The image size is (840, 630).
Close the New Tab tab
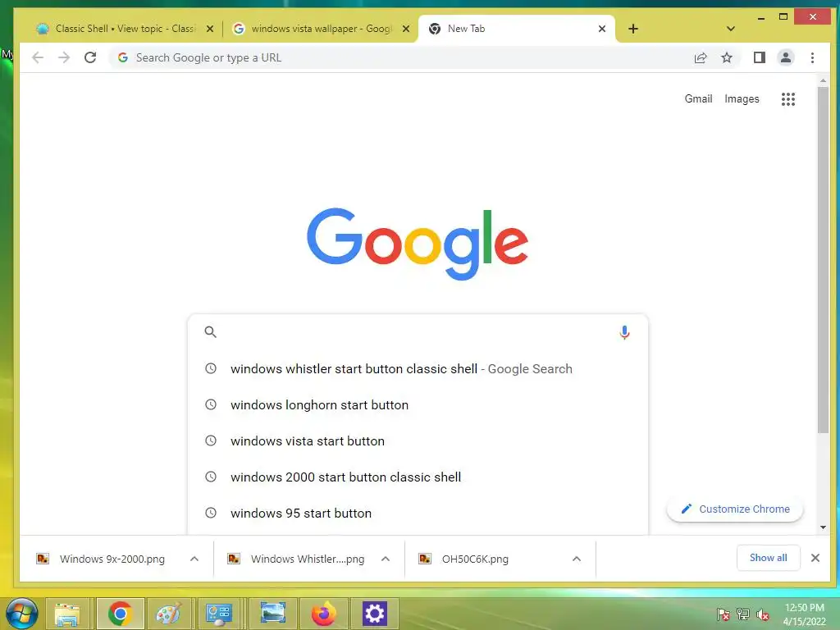click(601, 29)
